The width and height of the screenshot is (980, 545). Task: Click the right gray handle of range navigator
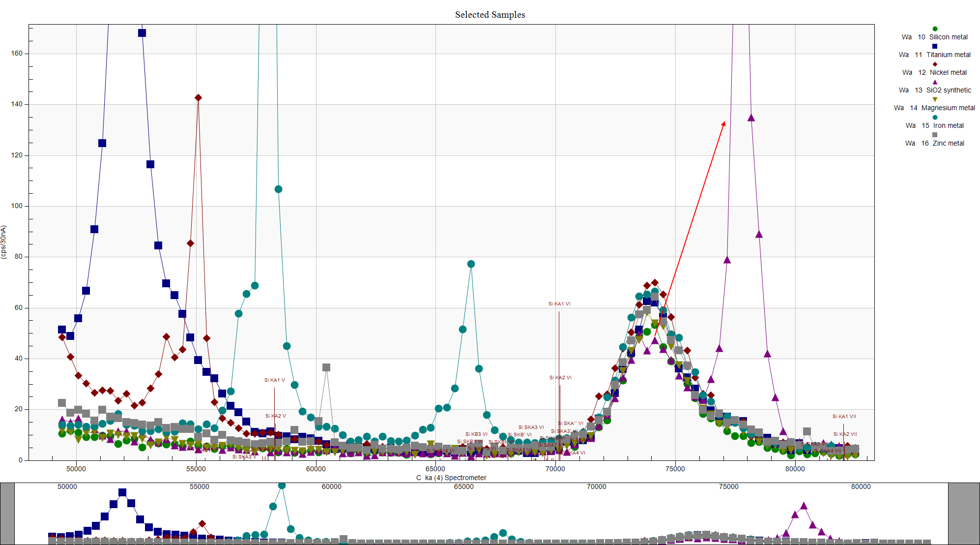pyautogui.click(x=963, y=514)
